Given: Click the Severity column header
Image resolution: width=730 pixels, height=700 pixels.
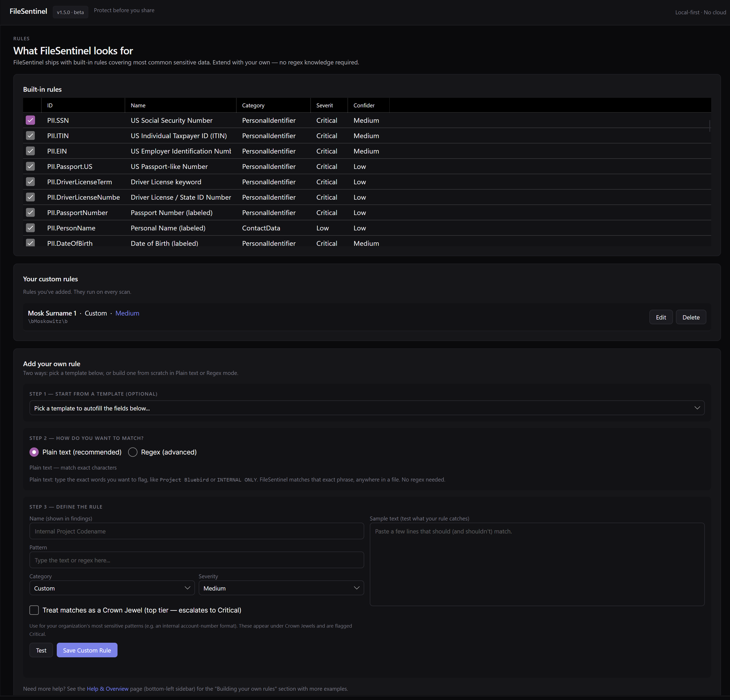Looking at the screenshot, I should pos(329,105).
